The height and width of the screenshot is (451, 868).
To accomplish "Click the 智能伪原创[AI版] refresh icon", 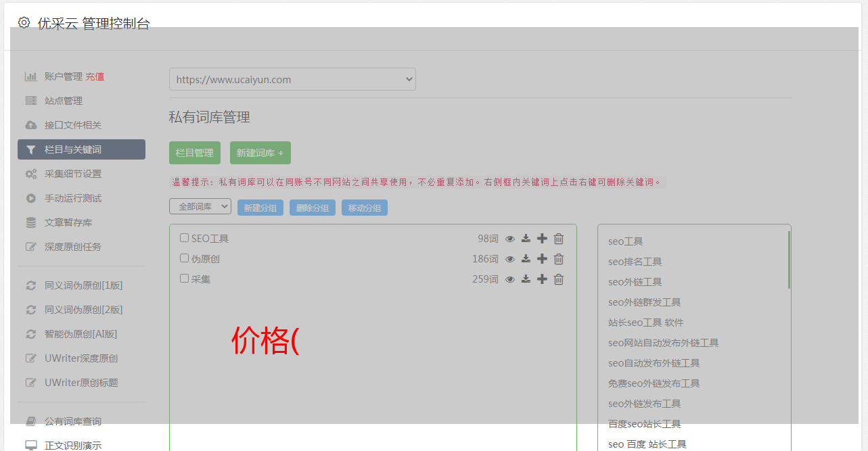I will pos(31,334).
